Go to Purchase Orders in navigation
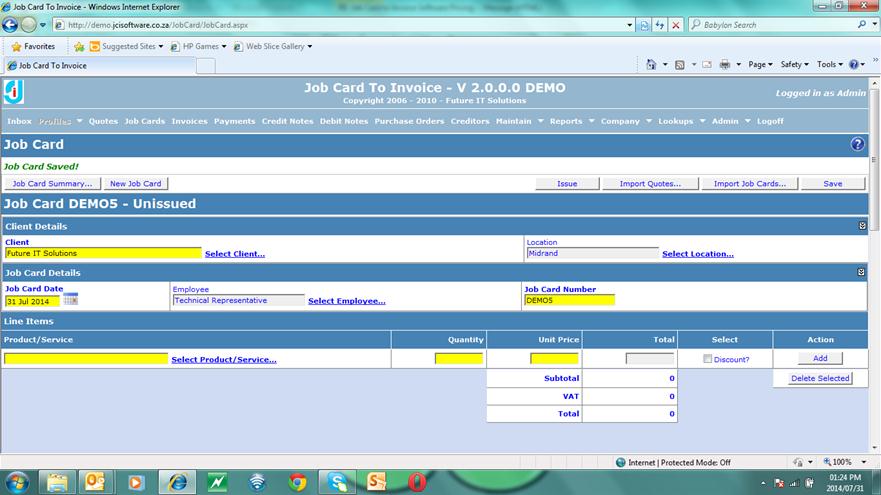Image resolution: width=881 pixels, height=495 pixels. pos(409,121)
